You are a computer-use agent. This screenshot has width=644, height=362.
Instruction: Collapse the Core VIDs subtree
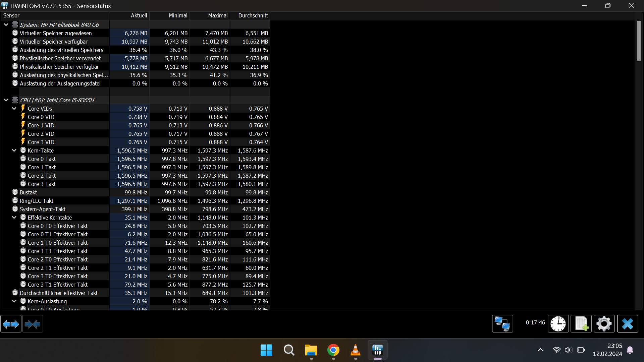(14, 109)
